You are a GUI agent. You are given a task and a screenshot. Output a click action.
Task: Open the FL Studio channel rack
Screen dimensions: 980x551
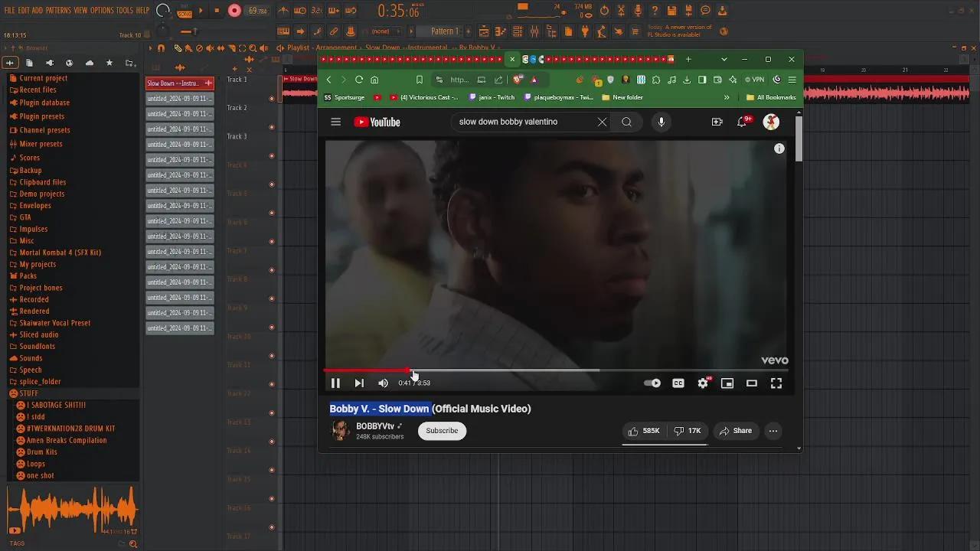pyautogui.click(x=517, y=31)
